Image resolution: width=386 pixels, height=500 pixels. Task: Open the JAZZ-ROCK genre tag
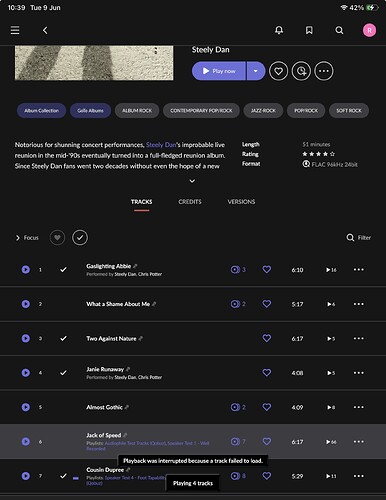(263, 110)
